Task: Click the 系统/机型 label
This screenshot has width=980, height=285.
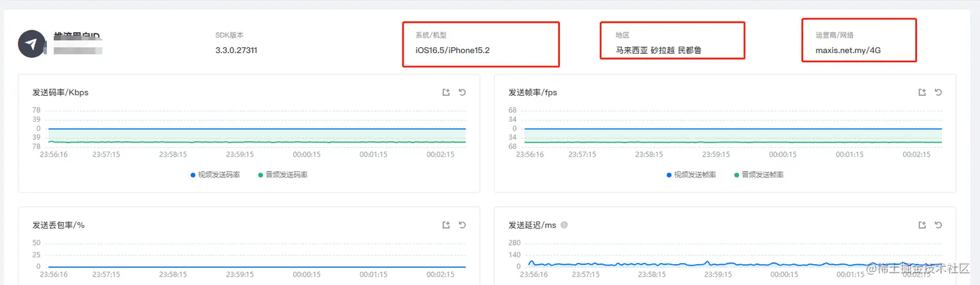Action: coord(431,35)
